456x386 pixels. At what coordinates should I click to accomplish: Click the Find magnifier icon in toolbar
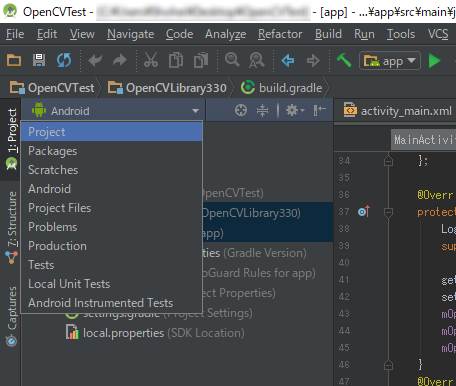click(x=232, y=60)
